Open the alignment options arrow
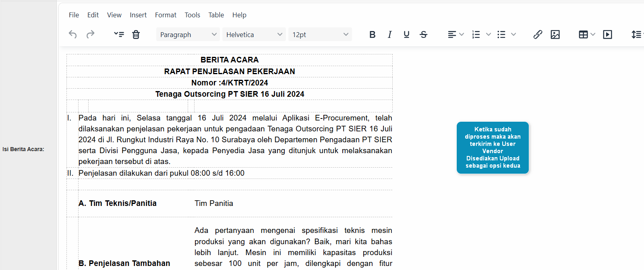 [462, 35]
